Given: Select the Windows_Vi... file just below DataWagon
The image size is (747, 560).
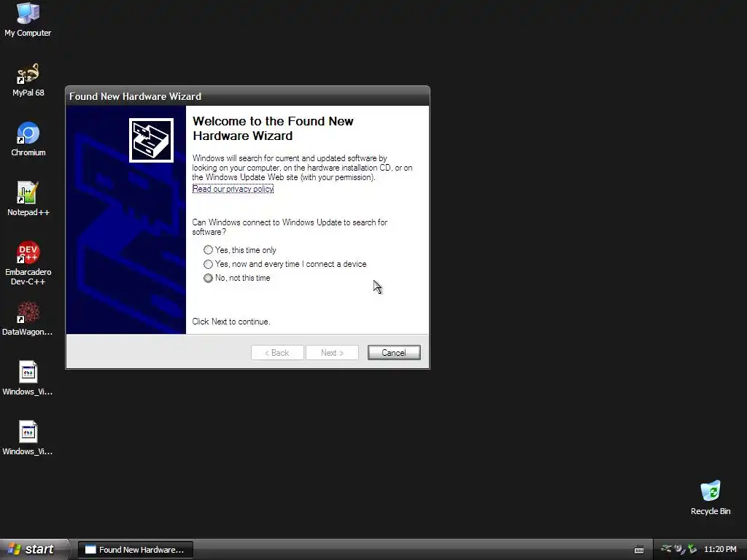Looking at the screenshot, I should [28, 378].
